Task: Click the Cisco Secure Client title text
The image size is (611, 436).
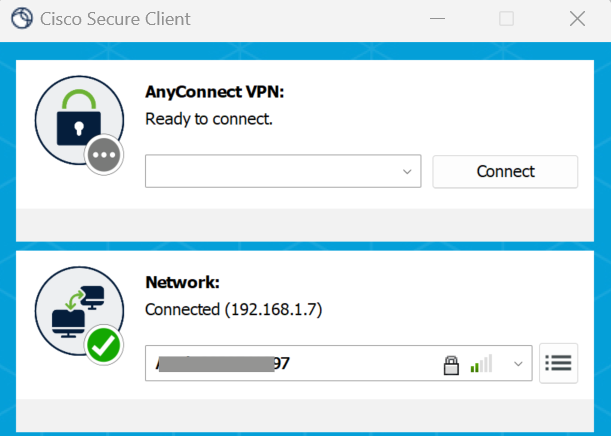Action: point(115,19)
